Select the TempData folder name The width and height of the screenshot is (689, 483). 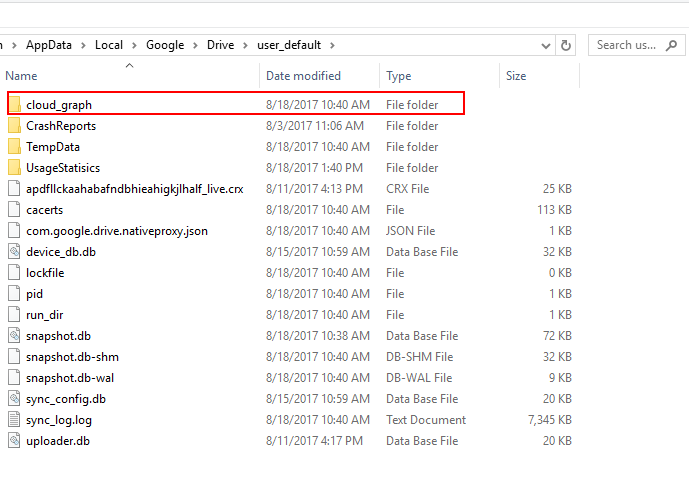click(x=53, y=147)
